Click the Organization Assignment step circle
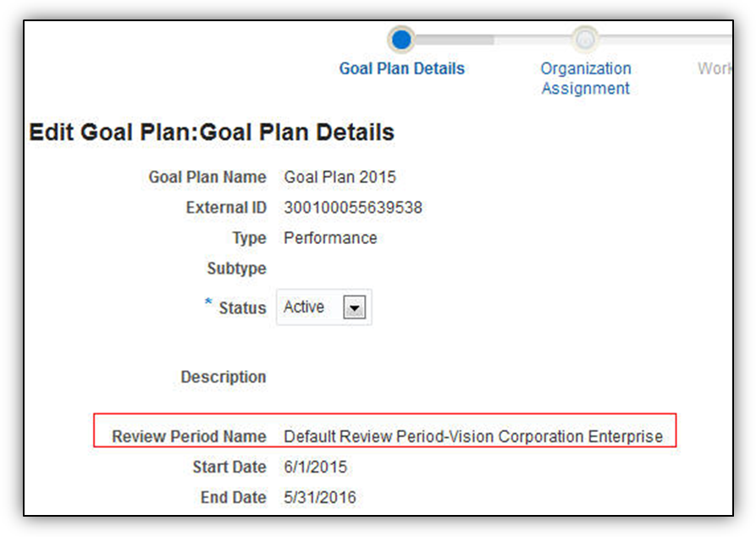The height and width of the screenshot is (537, 756). [585, 39]
